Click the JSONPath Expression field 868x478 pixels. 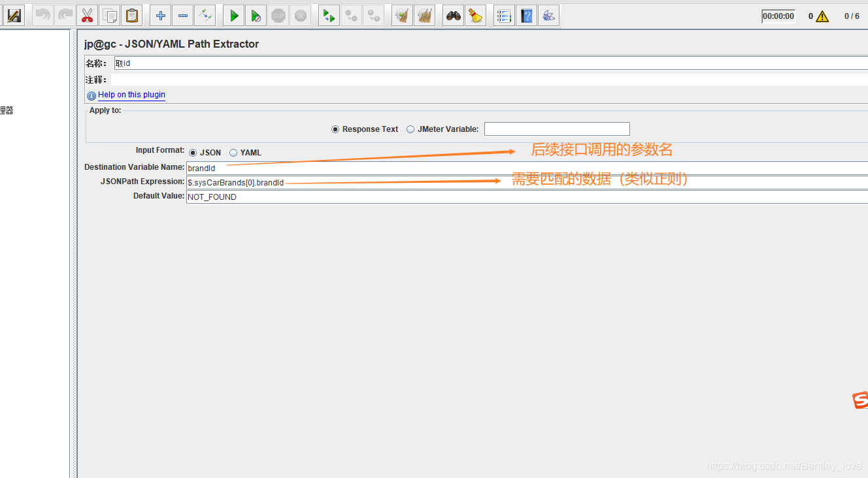point(527,182)
